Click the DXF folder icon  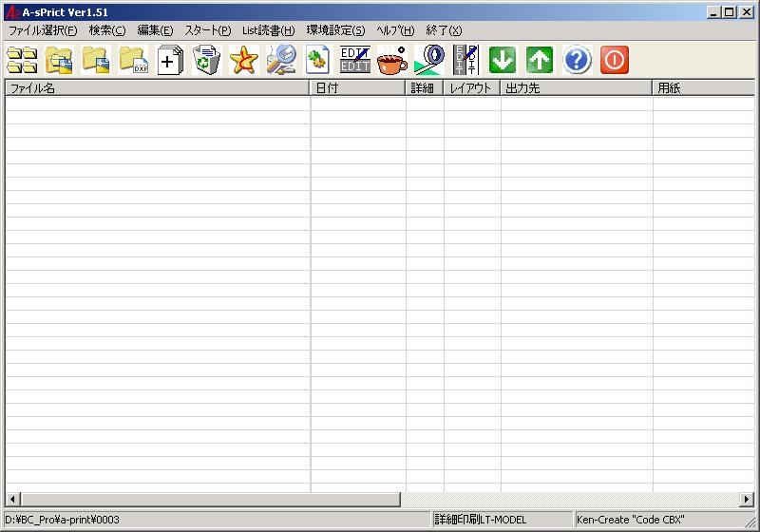pyautogui.click(x=133, y=61)
